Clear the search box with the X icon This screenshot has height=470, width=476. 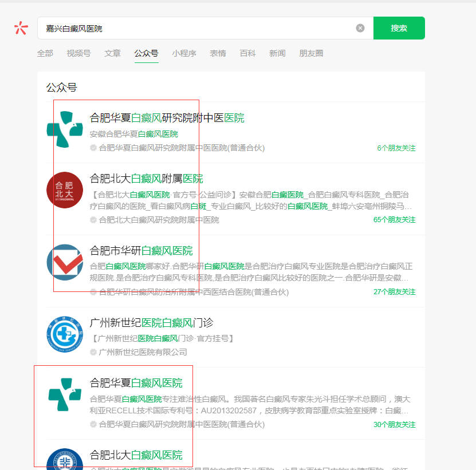[360, 28]
